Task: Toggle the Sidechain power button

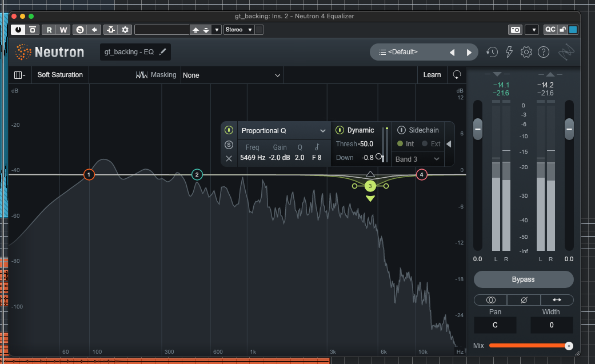Action: (x=401, y=130)
